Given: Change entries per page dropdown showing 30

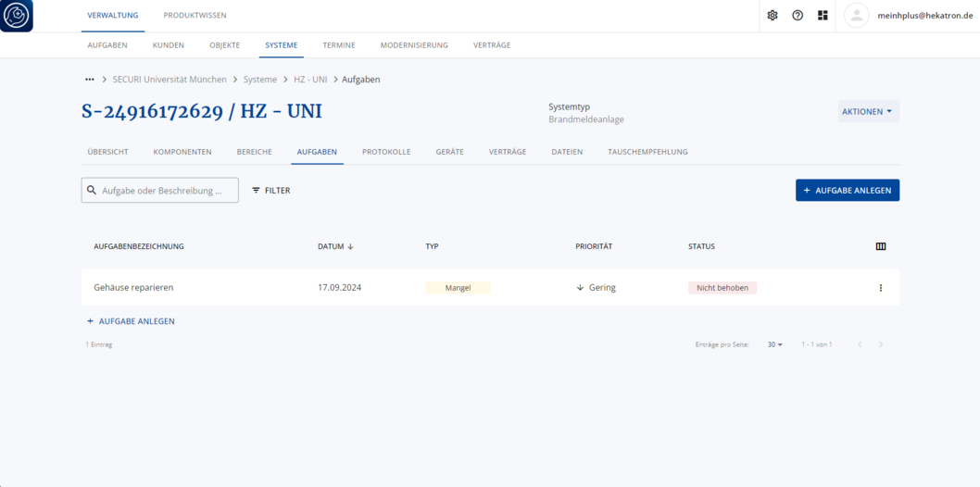Looking at the screenshot, I should coord(775,344).
